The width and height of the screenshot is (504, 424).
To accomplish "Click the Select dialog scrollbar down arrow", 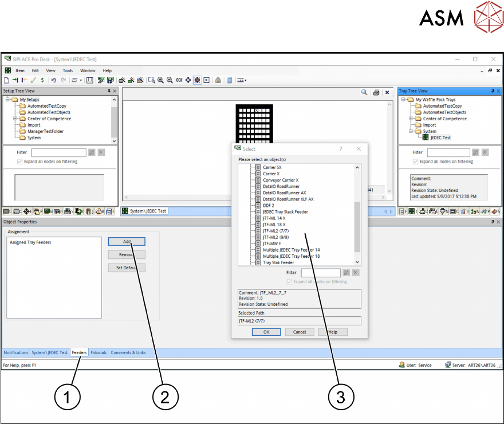I will (x=357, y=262).
